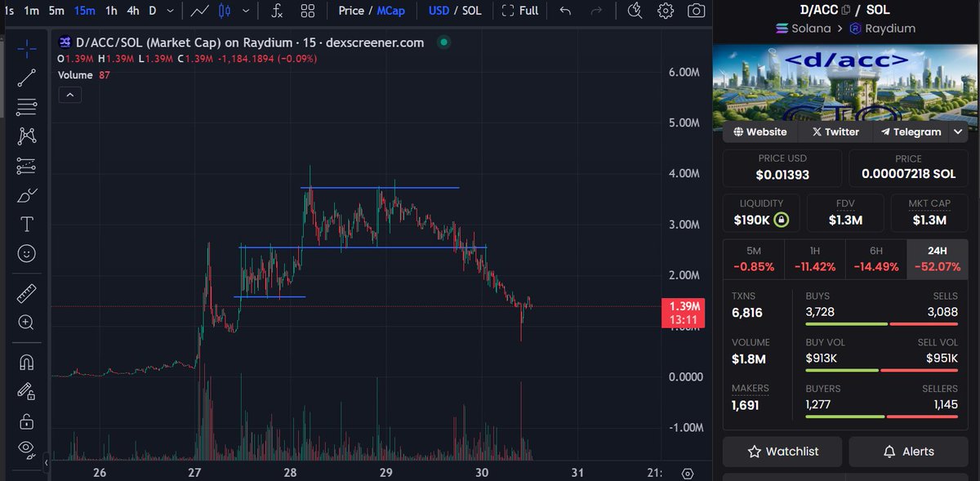
Task: Open the emoji icons tool
Action: coord(26,254)
